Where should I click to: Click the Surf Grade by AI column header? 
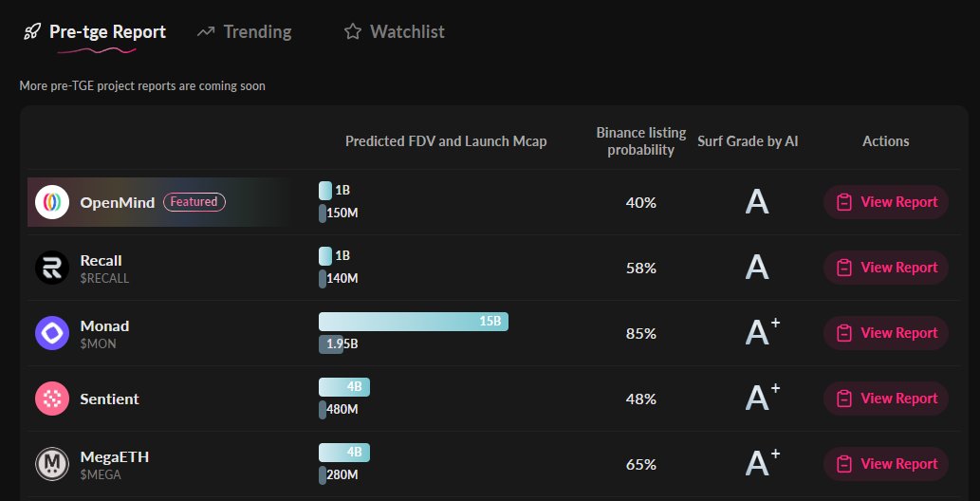(748, 141)
